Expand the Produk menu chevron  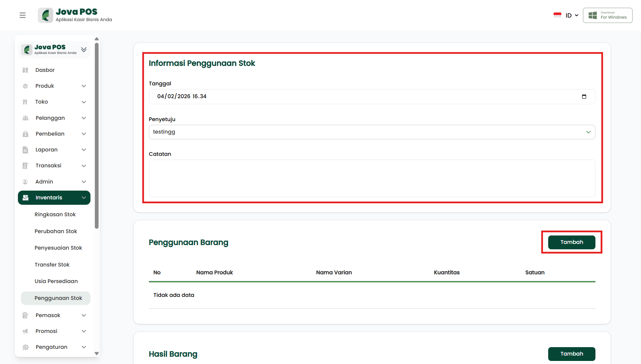pos(84,86)
